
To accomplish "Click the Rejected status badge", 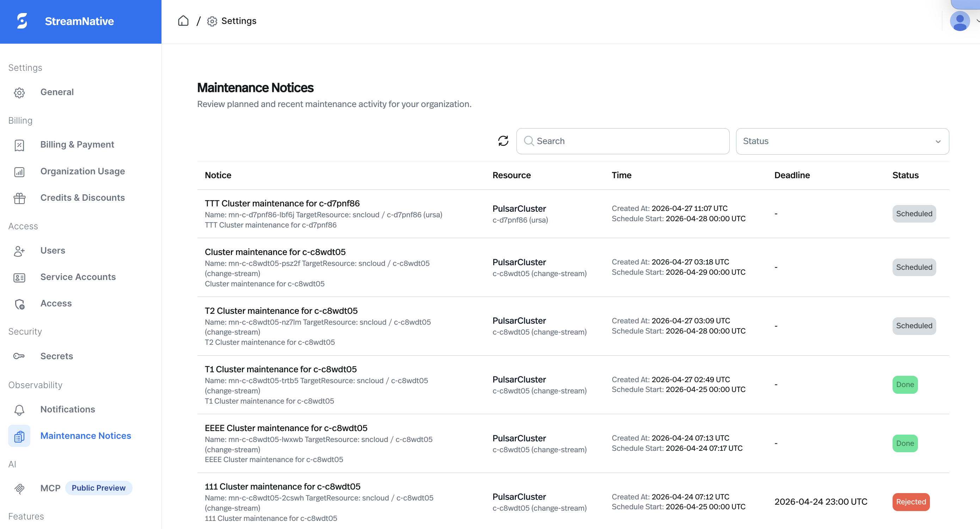I will pyautogui.click(x=911, y=502).
